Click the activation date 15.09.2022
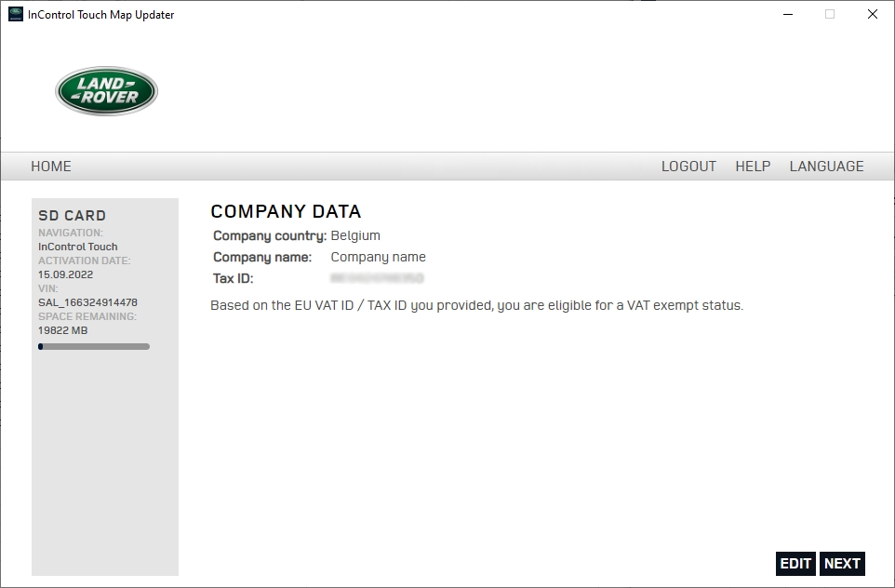Viewport: 895px width, 588px height. [65, 274]
